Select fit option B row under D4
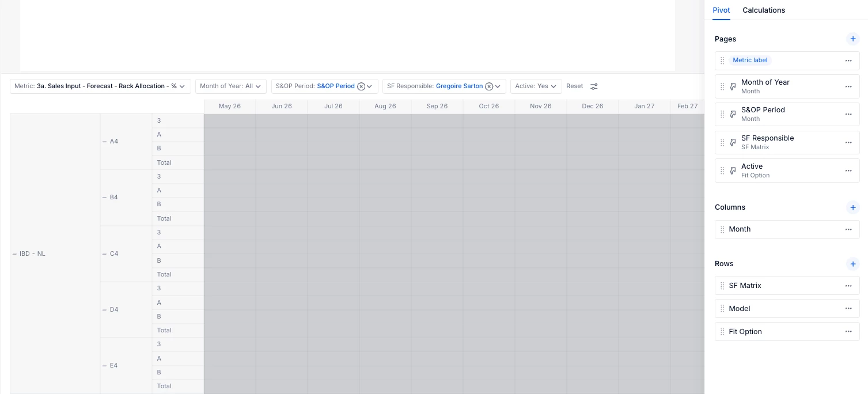Viewport: 868px width, 394px height. (178, 317)
